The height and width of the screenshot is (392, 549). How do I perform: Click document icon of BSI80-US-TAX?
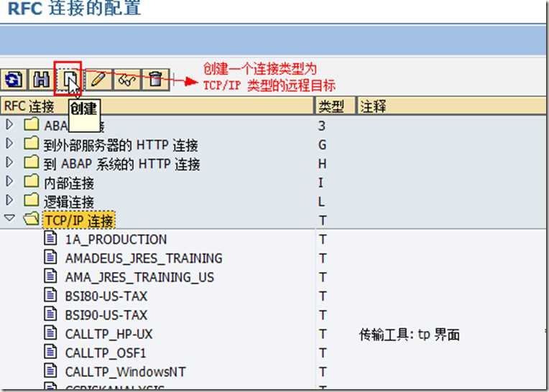[50, 294]
